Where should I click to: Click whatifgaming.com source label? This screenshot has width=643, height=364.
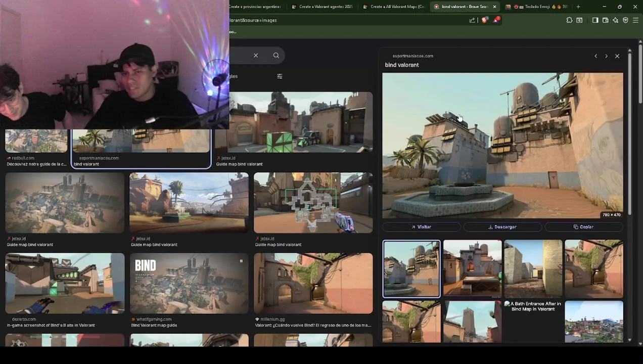click(x=154, y=320)
